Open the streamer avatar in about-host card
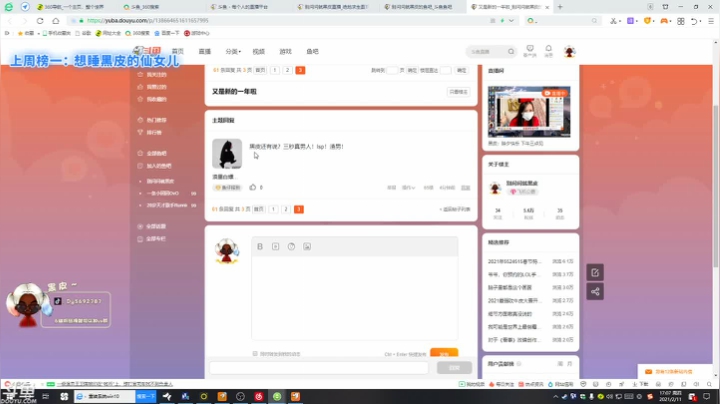This screenshot has width=720, height=404. coord(495,187)
